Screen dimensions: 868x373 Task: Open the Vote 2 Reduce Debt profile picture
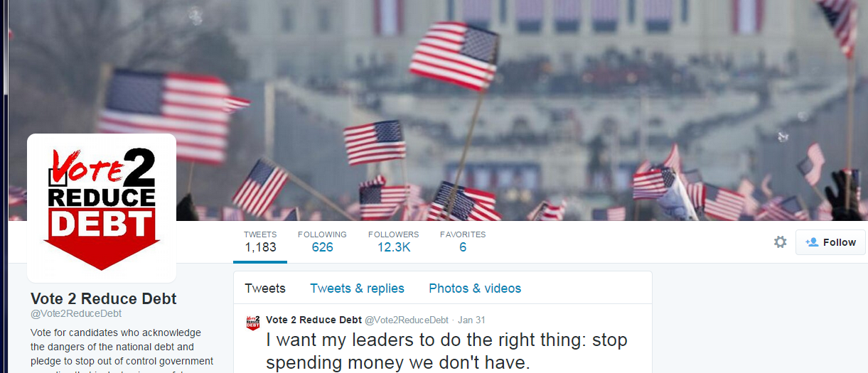(102, 208)
